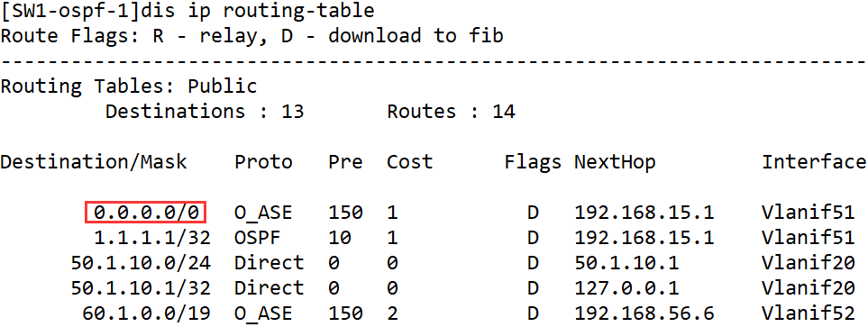Viewport: 868px width, 327px height.
Task: Click the 50.1.10.1/32 destination entry
Action: pyautogui.click(x=141, y=287)
